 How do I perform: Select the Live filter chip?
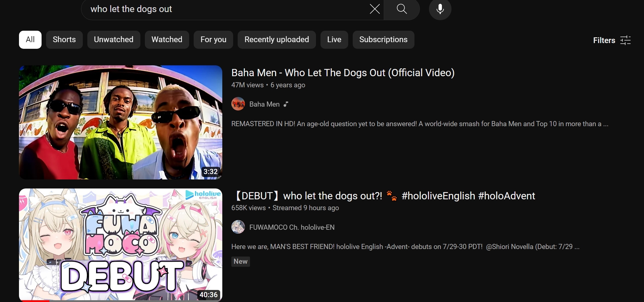click(x=334, y=39)
